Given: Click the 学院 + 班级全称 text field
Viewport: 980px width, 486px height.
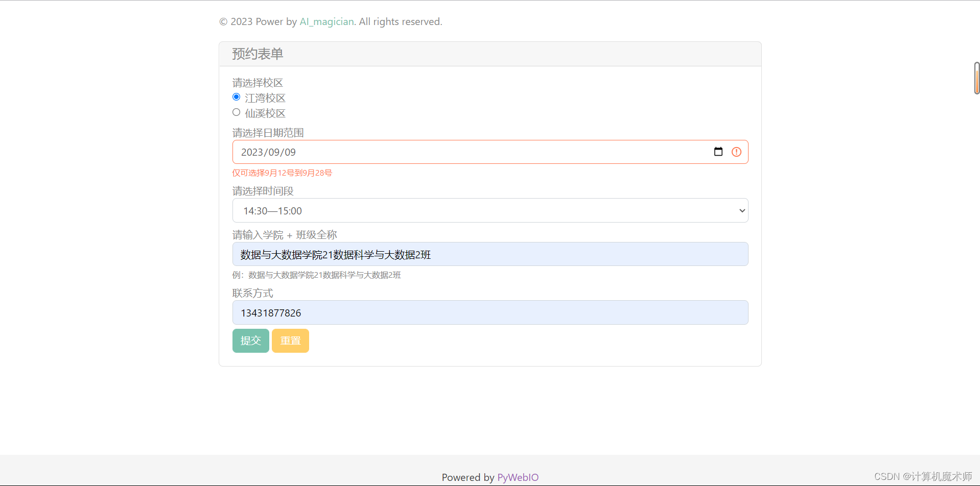Looking at the screenshot, I should pyautogui.click(x=490, y=254).
